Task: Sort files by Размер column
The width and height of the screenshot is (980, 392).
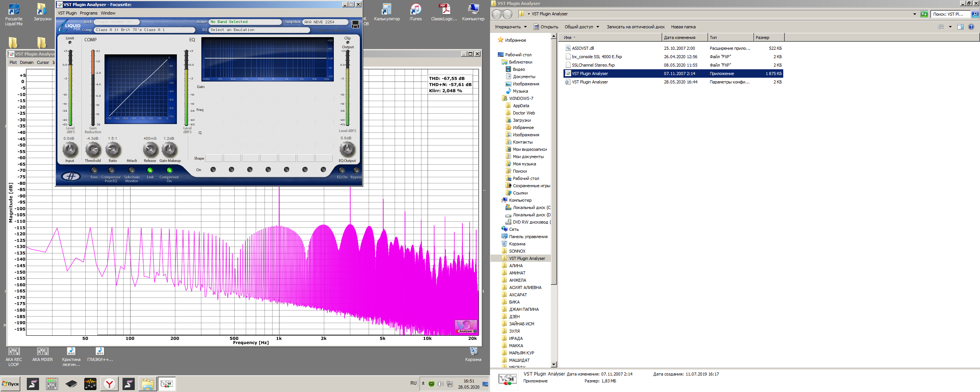Action: coord(769,38)
